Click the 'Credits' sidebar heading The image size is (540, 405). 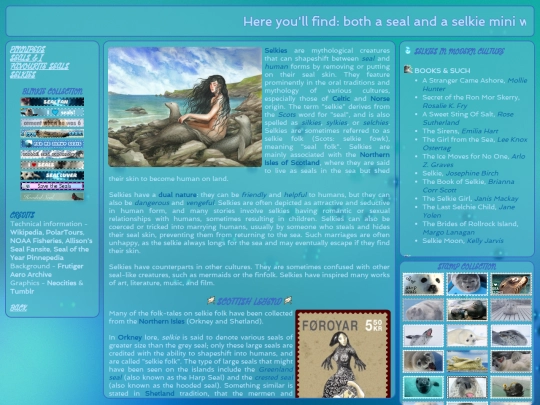coord(22,215)
